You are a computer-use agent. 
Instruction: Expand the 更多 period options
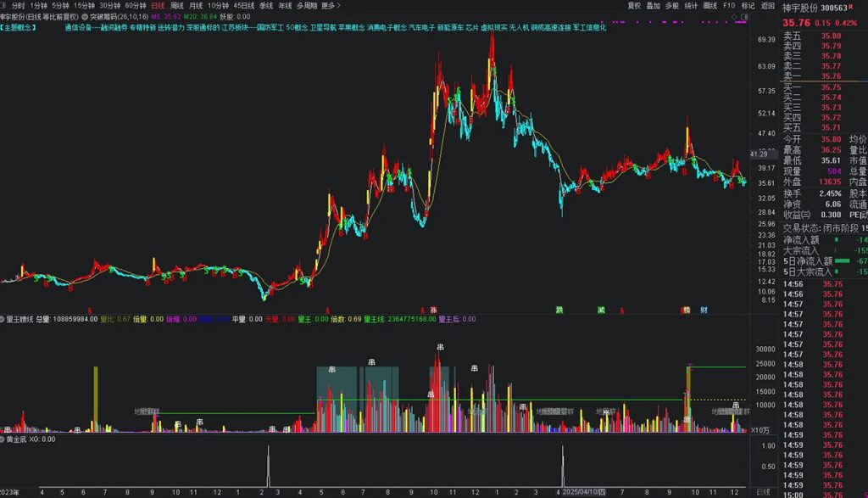point(328,6)
